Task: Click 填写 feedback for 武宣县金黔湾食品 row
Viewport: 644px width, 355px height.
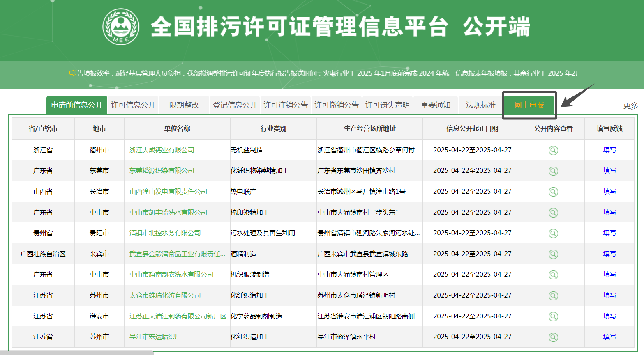Action: coord(609,254)
